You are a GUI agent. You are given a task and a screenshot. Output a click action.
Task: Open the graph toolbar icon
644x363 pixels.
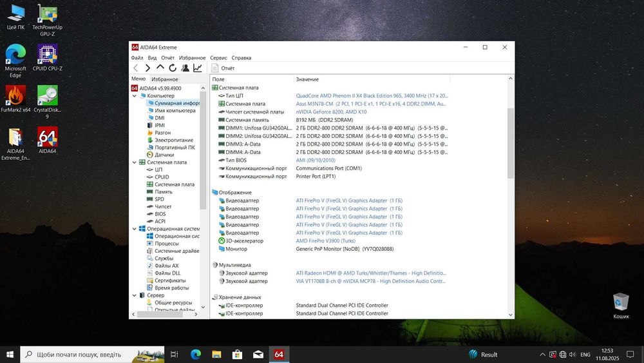(198, 68)
